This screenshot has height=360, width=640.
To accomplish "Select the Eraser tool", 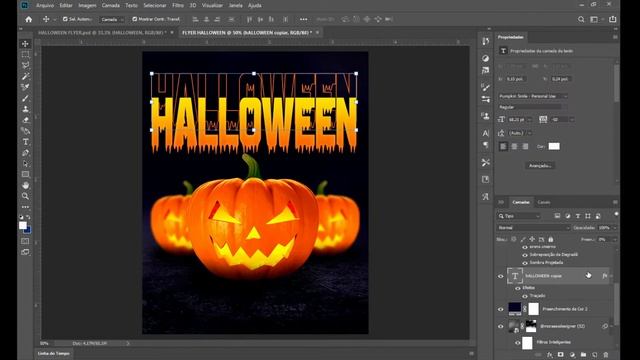I will pyautogui.click(x=25, y=120).
